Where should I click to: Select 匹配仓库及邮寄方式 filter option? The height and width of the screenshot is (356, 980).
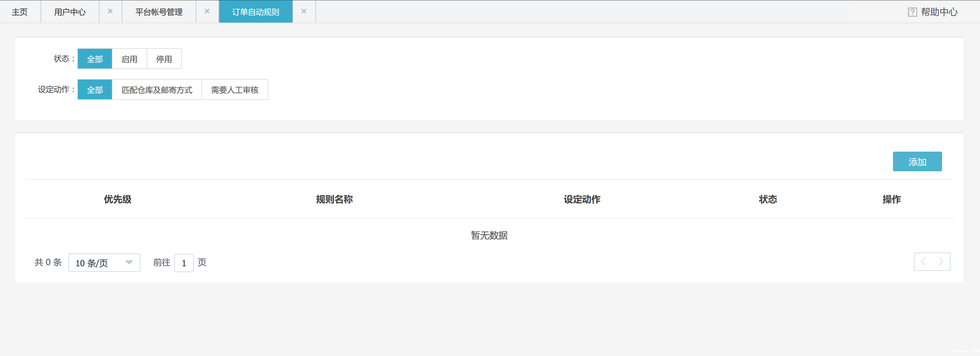(x=157, y=89)
